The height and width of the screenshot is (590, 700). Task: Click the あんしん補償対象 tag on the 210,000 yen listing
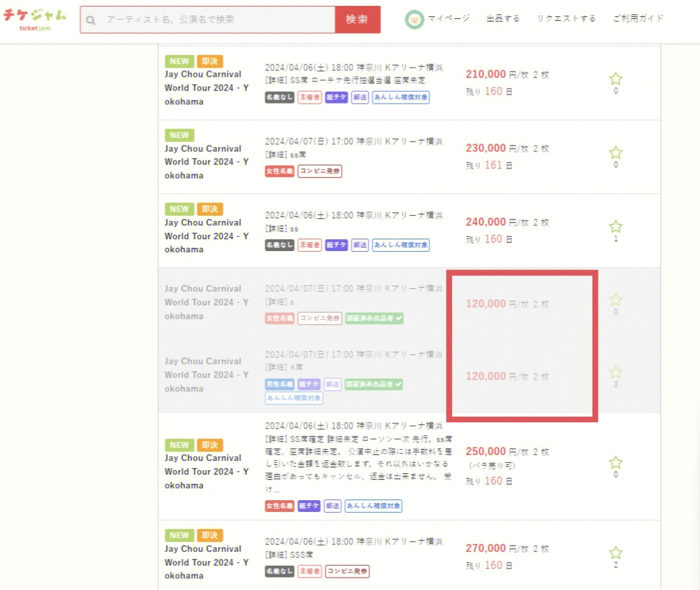click(401, 97)
